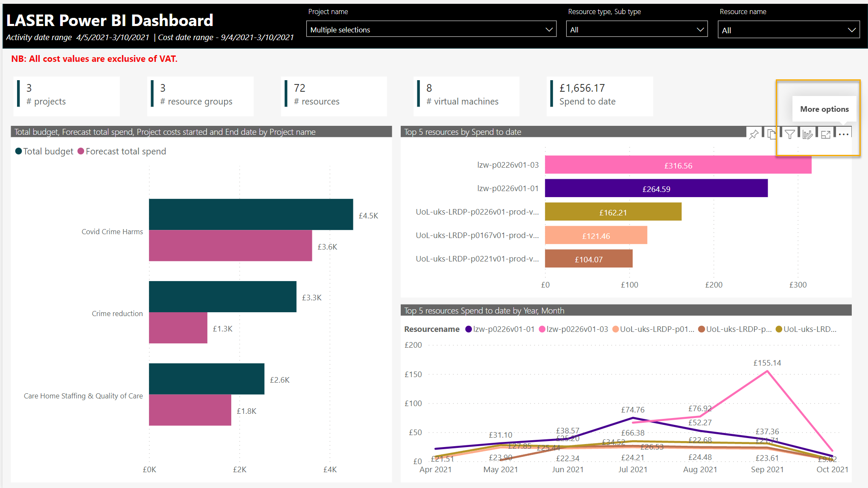868x488 pixels.
Task: Click the 'Covid Crime Harms' axis label
Action: pos(112,232)
